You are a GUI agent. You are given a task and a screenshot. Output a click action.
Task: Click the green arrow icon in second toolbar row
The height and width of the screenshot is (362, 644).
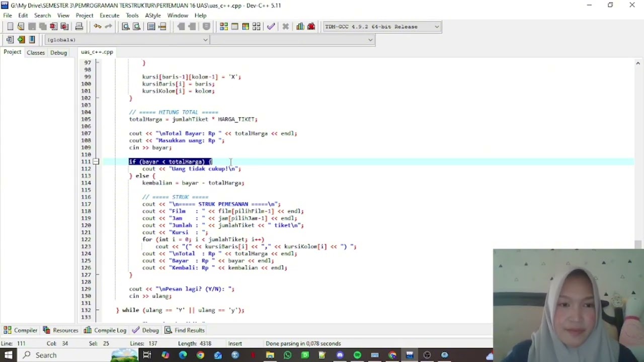pyautogui.click(x=21, y=40)
